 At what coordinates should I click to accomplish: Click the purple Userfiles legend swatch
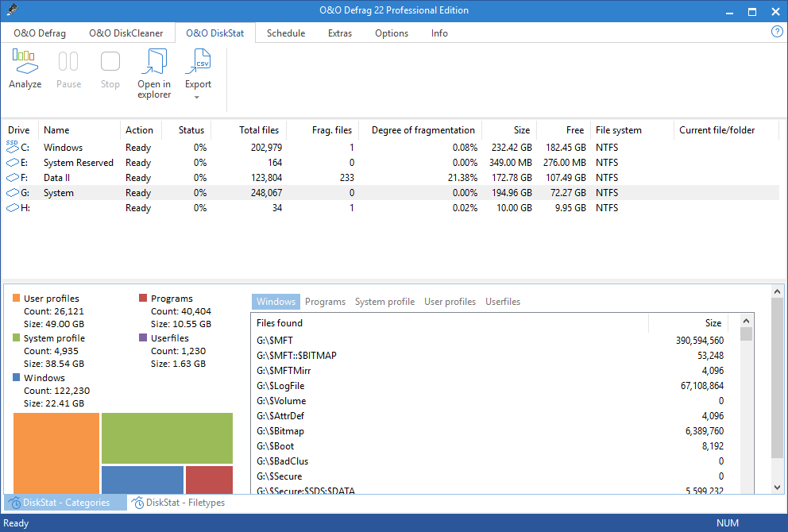point(143,337)
